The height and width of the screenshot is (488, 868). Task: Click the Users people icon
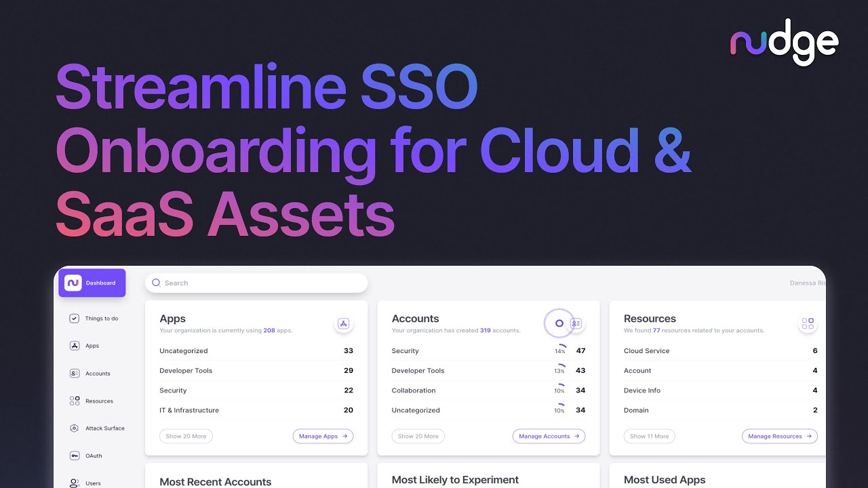[75, 483]
